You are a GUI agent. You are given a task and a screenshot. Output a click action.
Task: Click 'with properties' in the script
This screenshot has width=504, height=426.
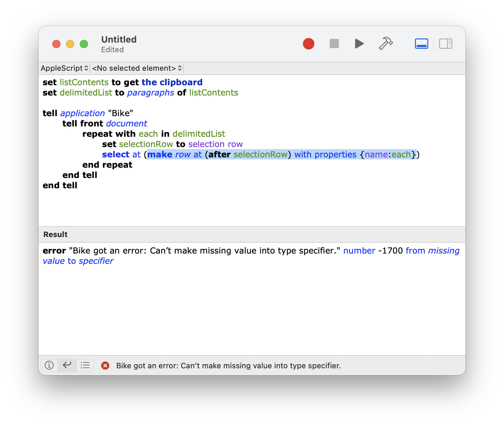(325, 155)
